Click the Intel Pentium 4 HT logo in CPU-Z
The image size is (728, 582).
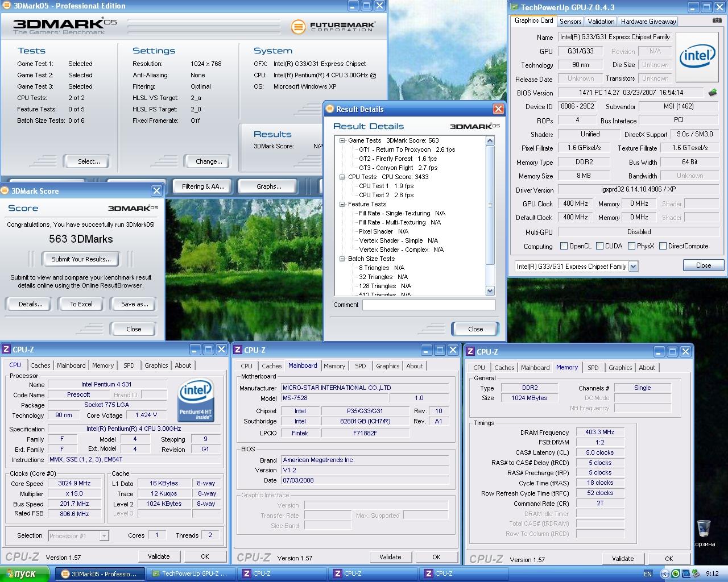tap(196, 400)
